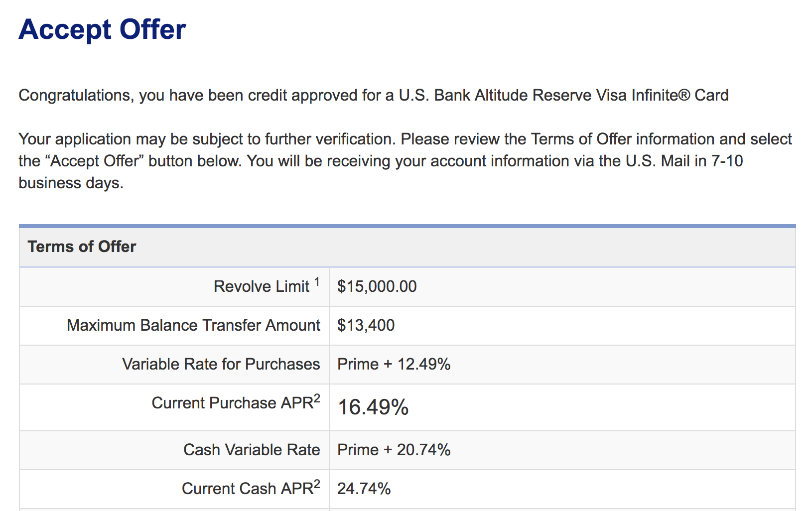Image resolution: width=812 pixels, height=511 pixels.
Task: Click the 24.74% cash APR value
Action: [364, 489]
